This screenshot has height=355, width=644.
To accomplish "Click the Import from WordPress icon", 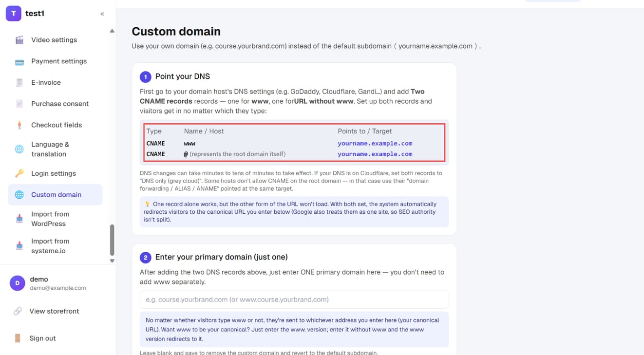I will (x=19, y=219).
